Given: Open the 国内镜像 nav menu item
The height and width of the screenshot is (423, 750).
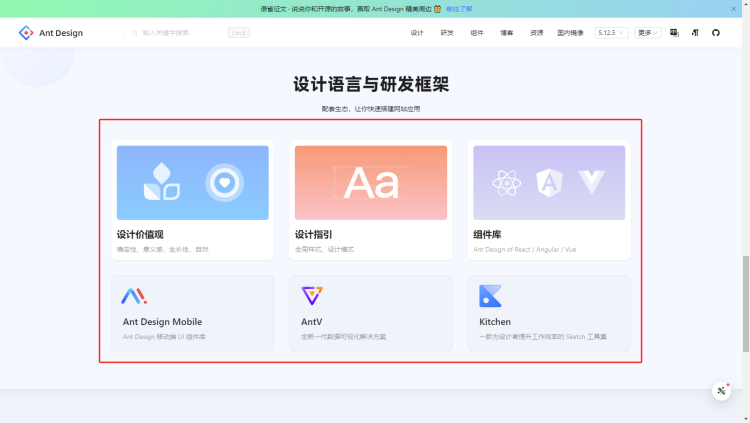Looking at the screenshot, I should tap(570, 33).
